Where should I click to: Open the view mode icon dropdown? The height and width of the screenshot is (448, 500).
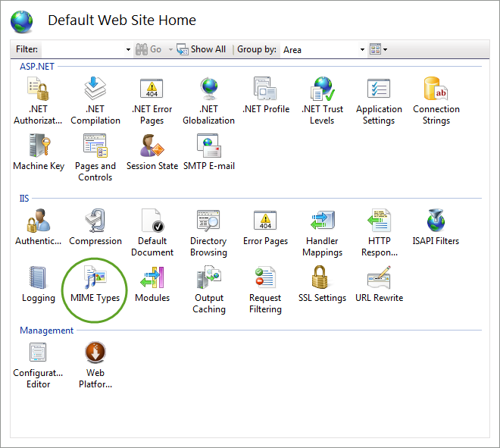(x=379, y=49)
